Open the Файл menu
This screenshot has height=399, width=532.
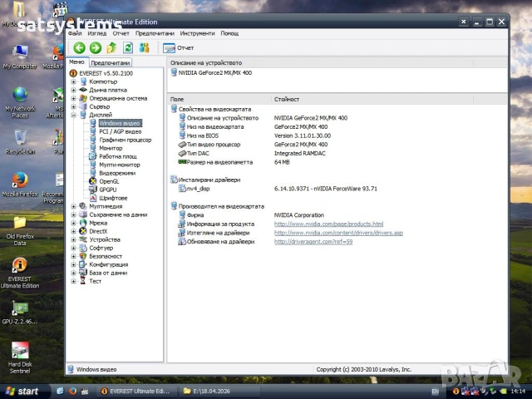(x=75, y=33)
